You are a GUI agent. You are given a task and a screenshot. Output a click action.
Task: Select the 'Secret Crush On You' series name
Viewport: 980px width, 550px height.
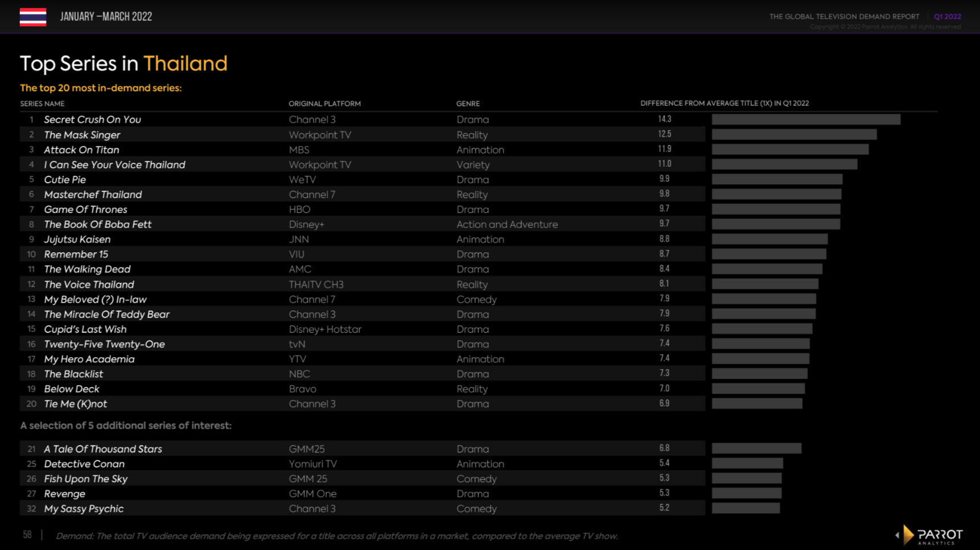[92, 119]
